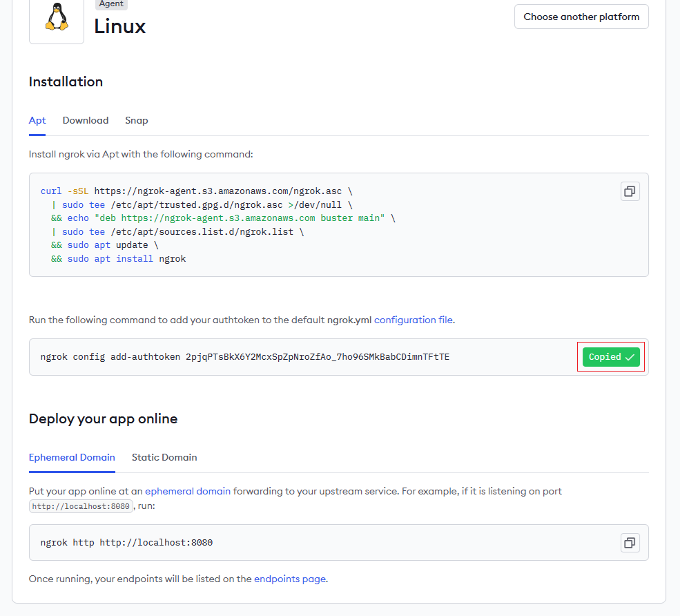The height and width of the screenshot is (616, 680).
Task: Click the Linux penguin logo
Action: point(57,17)
